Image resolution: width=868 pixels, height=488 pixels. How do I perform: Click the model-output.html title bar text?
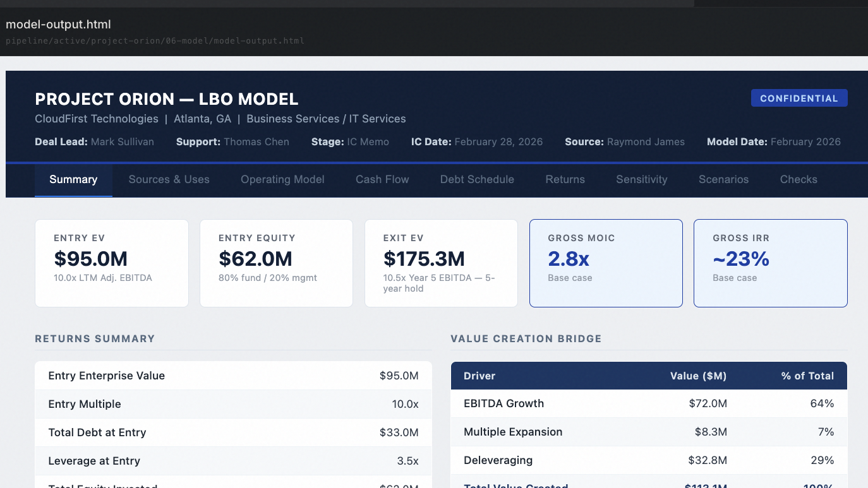pos(58,25)
